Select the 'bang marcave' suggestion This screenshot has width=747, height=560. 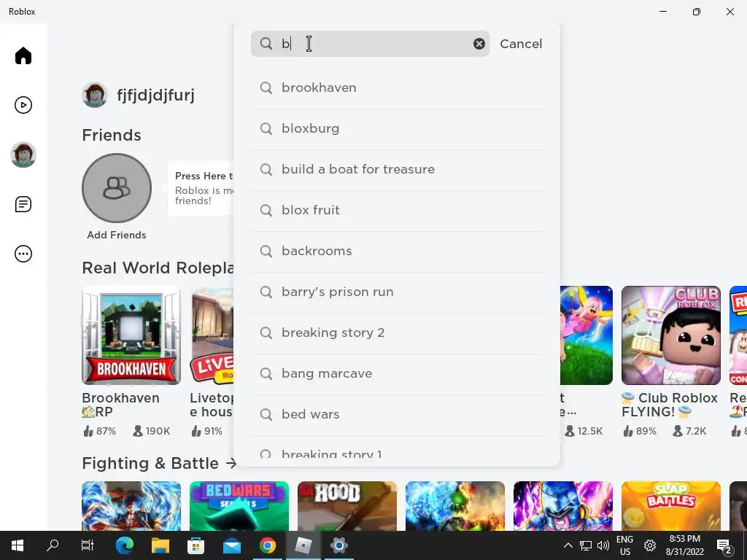pyautogui.click(x=397, y=374)
